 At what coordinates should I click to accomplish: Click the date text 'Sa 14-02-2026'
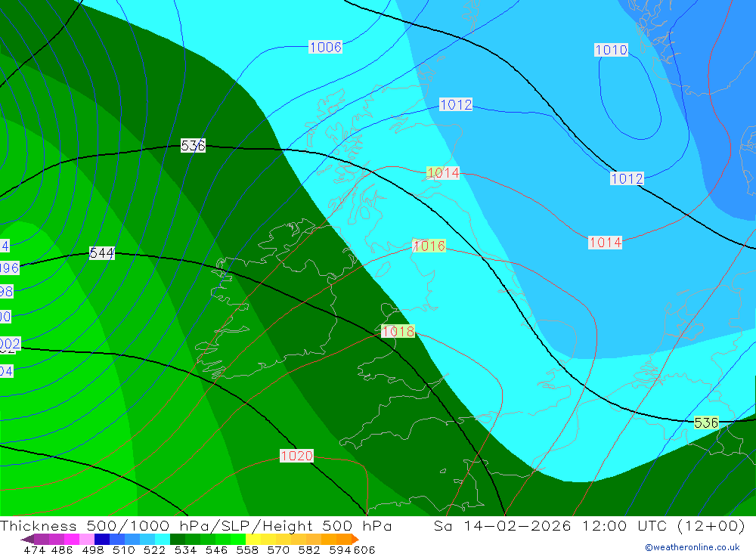(503, 525)
